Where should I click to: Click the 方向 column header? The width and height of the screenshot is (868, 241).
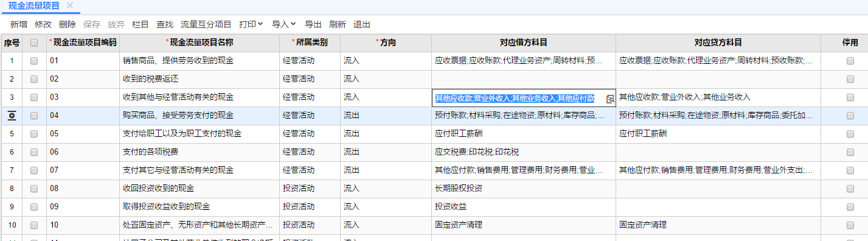[x=386, y=43]
